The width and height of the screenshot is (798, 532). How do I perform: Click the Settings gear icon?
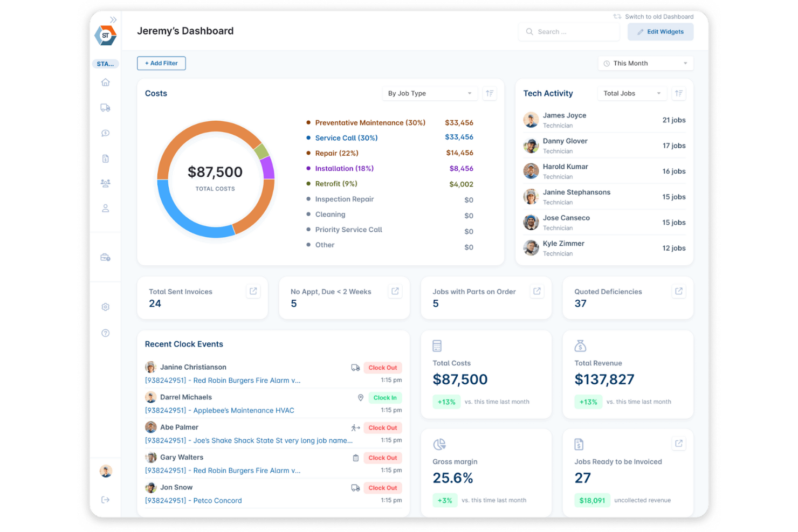coord(105,307)
